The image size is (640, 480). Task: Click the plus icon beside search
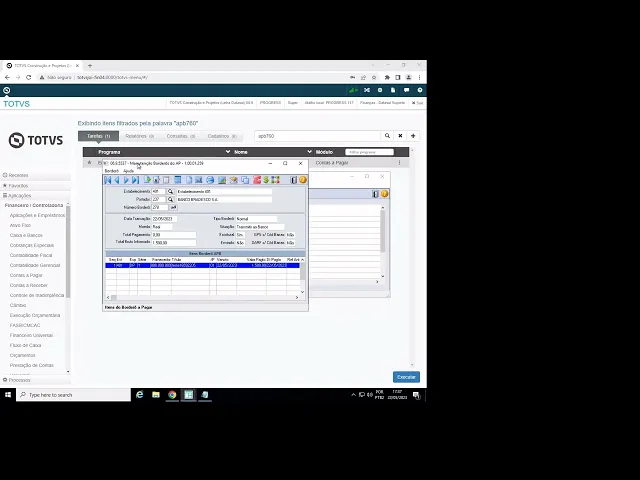(413, 136)
